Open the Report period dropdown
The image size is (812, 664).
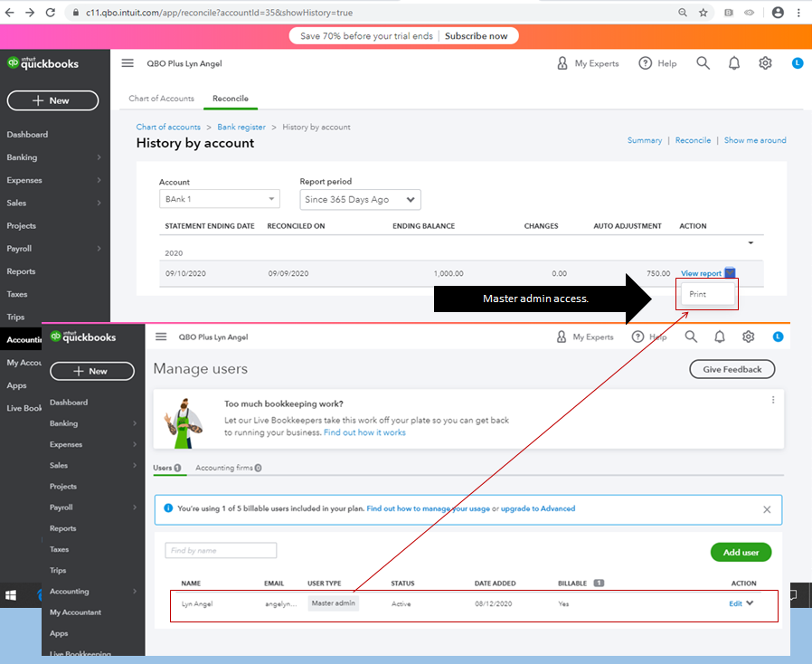click(x=361, y=199)
